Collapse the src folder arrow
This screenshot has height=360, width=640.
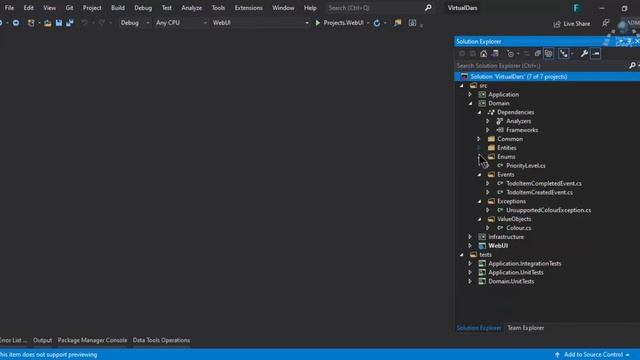tap(462, 86)
